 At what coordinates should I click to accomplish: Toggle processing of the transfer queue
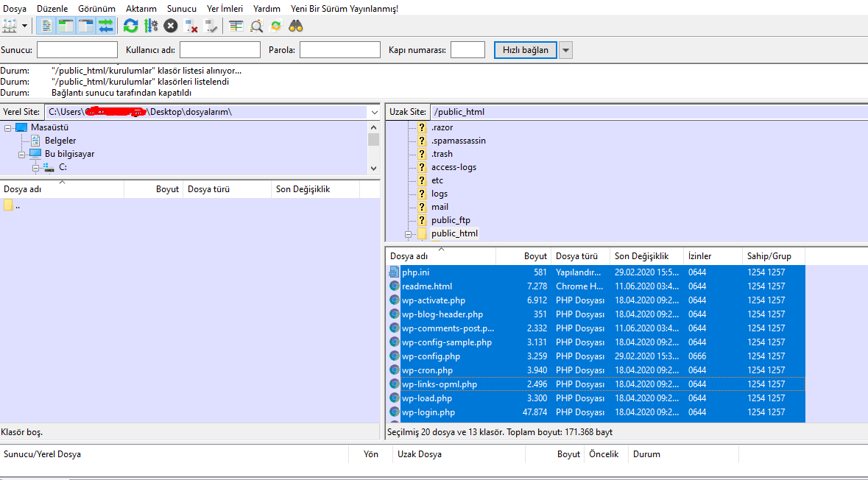coord(151,26)
